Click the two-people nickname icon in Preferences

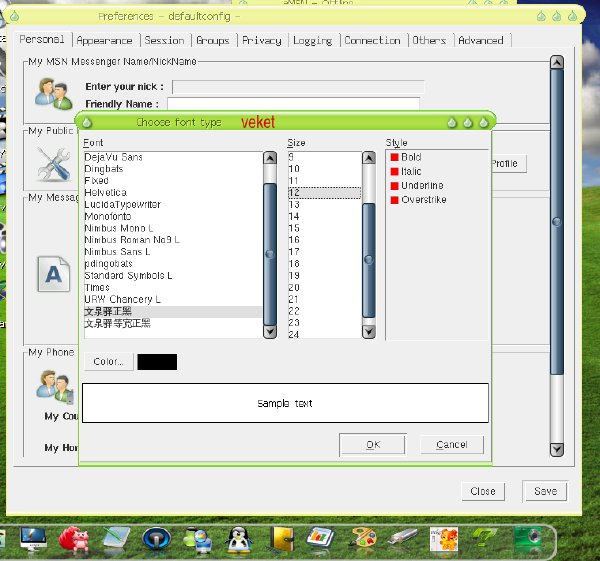(x=54, y=94)
